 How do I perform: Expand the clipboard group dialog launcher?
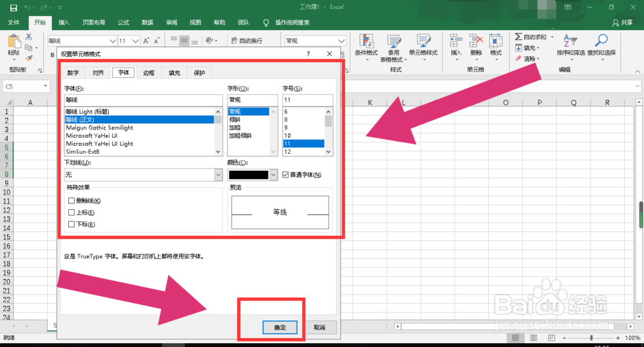tap(40, 71)
